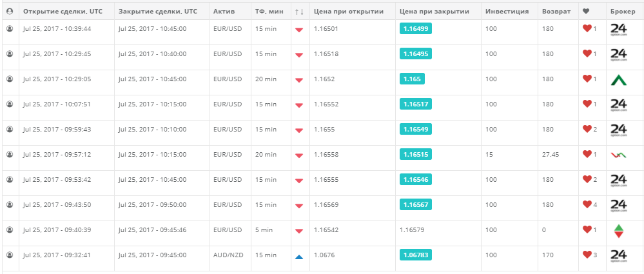Viewport: 644px width, 274px height.
Task: Like the AUD/NZD trade with heart icon
Action: point(587,254)
